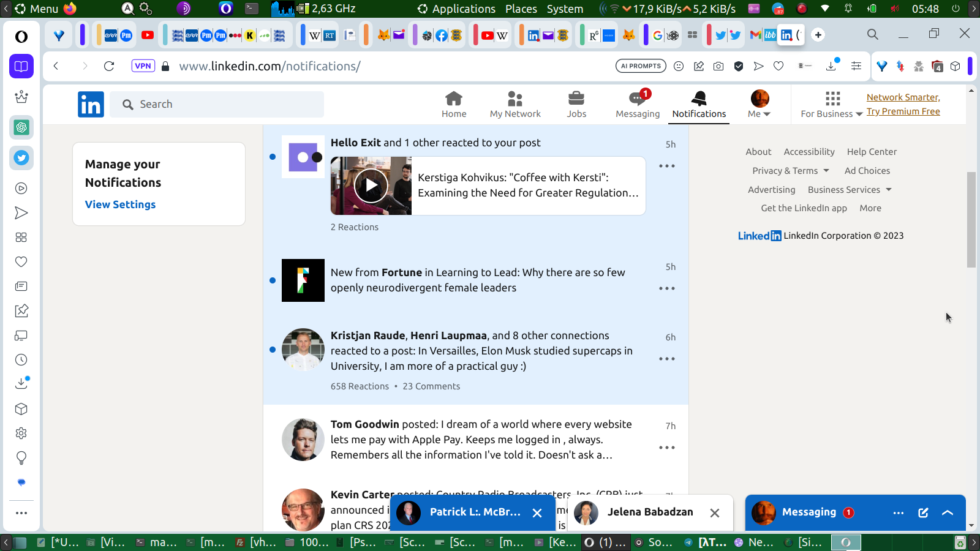Open the Places system menu
The image size is (980, 551).
pyautogui.click(x=521, y=9)
